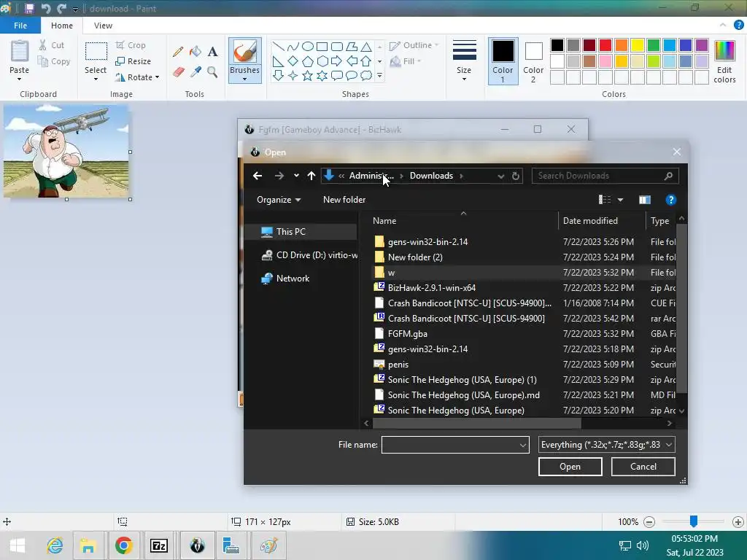Click Edit colors button

[x=724, y=62]
